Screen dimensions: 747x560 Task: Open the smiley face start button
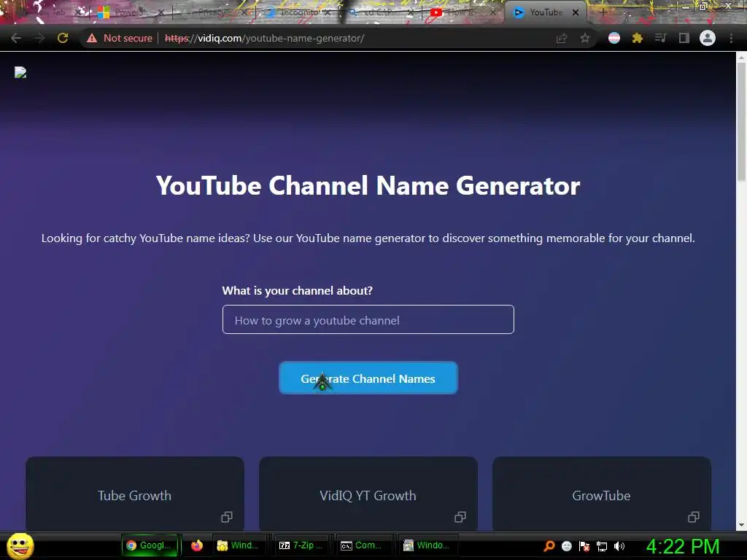point(20,545)
